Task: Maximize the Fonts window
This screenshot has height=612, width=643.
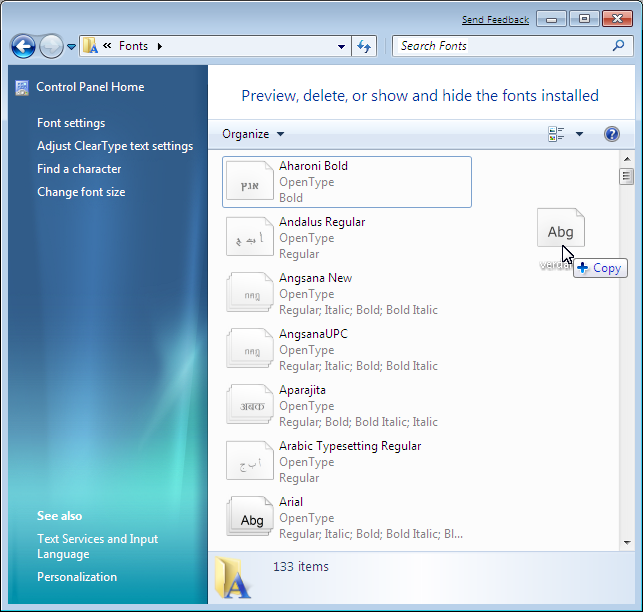Action: click(584, 19)
